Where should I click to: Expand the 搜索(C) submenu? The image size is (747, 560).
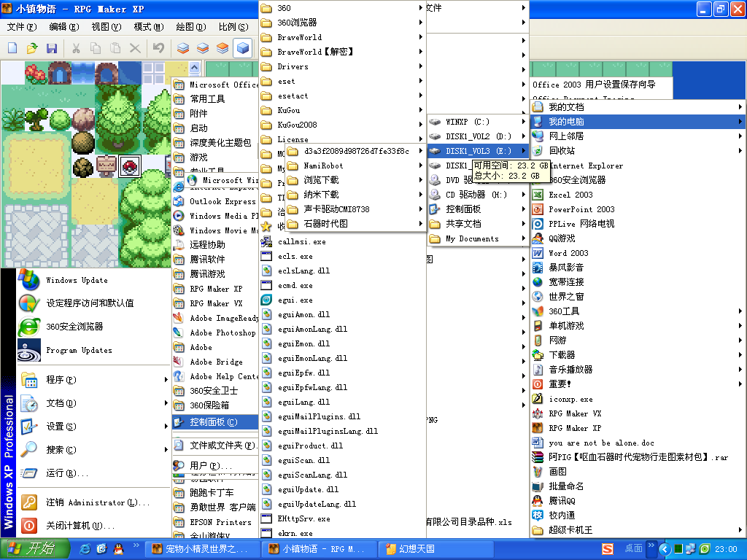click(x=94, y=449)
